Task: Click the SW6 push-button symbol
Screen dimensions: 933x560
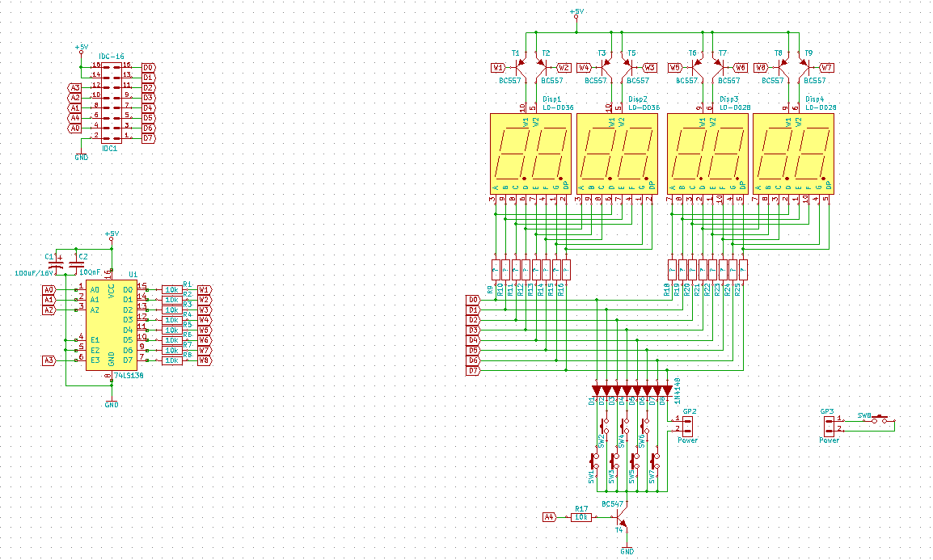Action: (x=646, y=426)
